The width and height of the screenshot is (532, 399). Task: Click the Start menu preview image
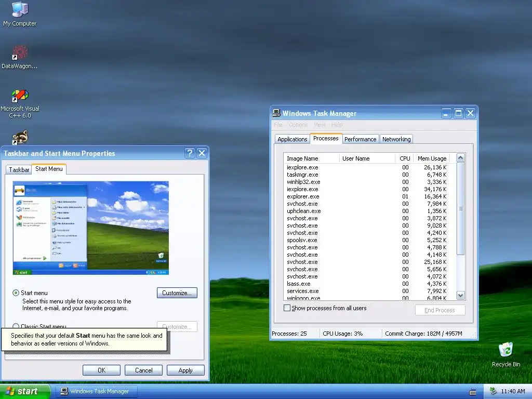tap(91, 228)
